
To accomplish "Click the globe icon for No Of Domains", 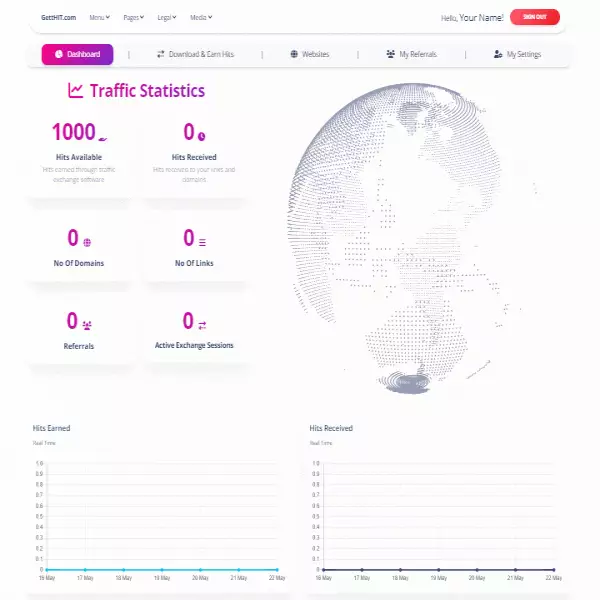I will coord(87,242).
